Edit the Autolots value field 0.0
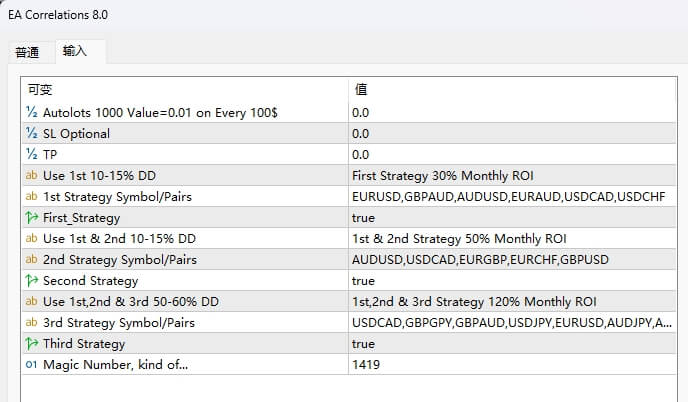Image resolution: width=688 pixels, height=402 pixels. [361, 113]
